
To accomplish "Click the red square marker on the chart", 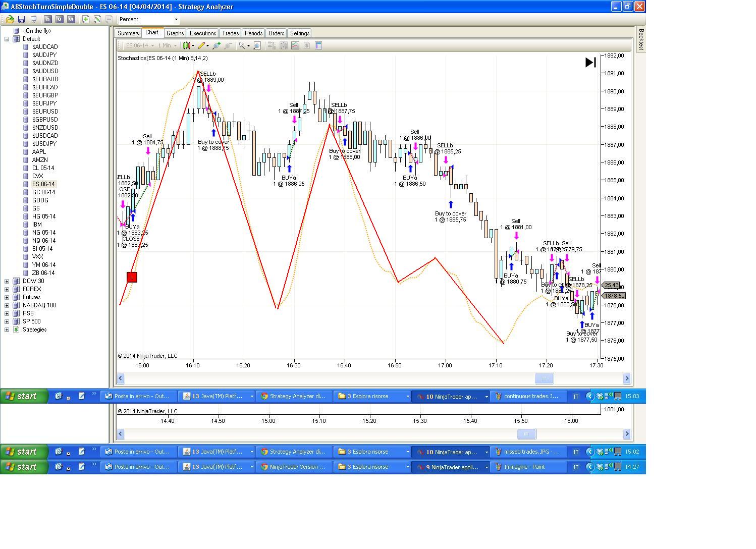I will [x=132, y=277].
